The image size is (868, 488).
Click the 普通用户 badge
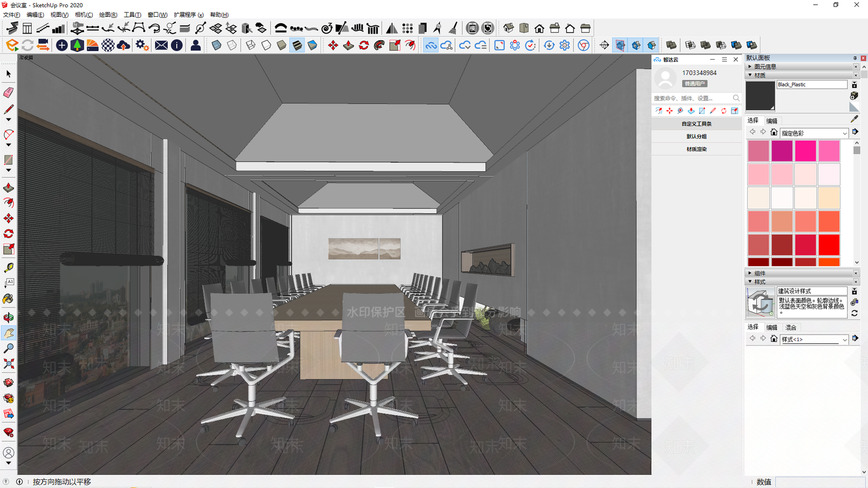[x=695, y=84]
